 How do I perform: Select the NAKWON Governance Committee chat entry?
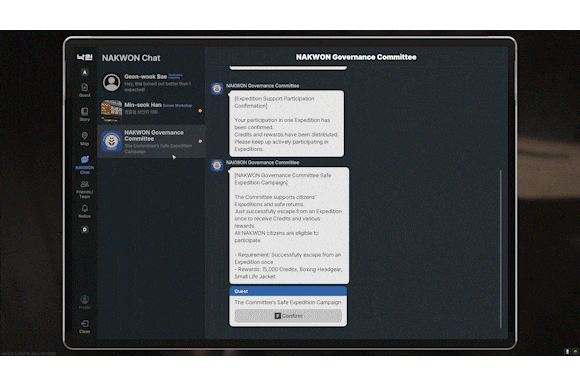(151, 141)
